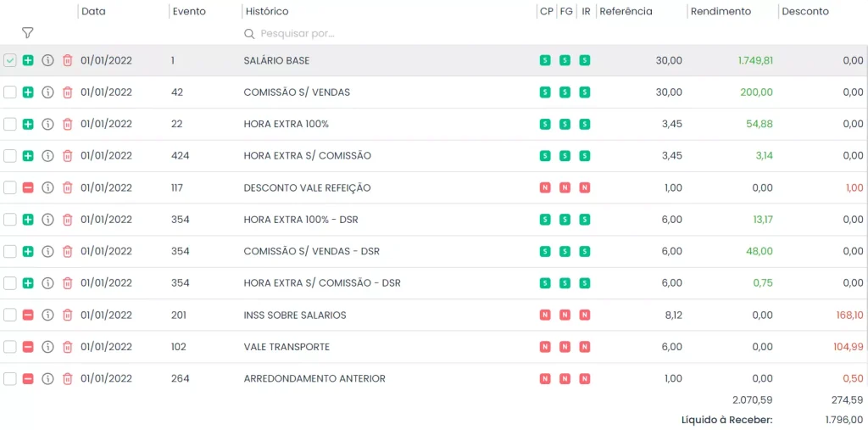868x430 pixels.
Task: Click the 1.749,81 rendimento value
Action: click(755, 60)
